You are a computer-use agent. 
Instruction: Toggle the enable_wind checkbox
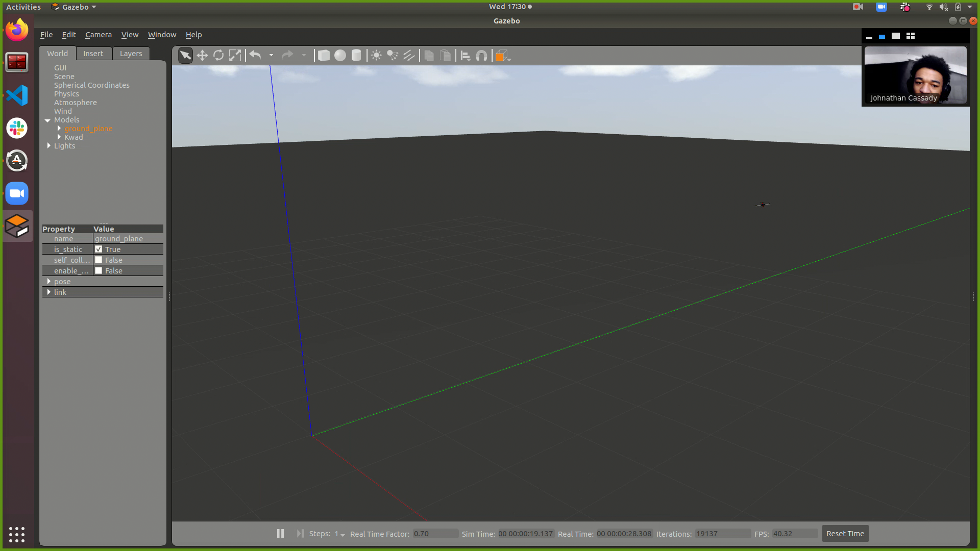pos(99,271)
